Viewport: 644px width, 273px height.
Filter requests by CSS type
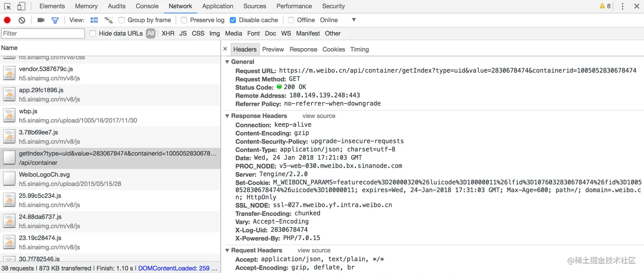coord(198,33)
